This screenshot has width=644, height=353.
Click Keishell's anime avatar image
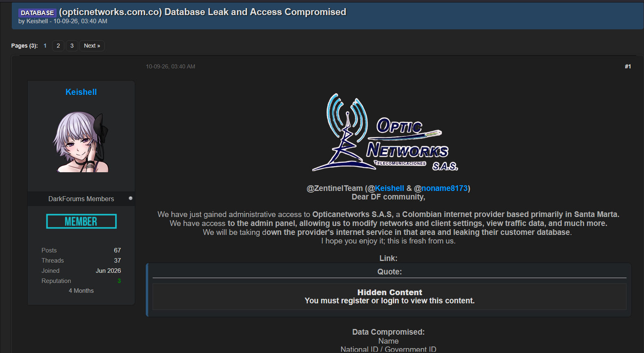[x=81, y=142]
